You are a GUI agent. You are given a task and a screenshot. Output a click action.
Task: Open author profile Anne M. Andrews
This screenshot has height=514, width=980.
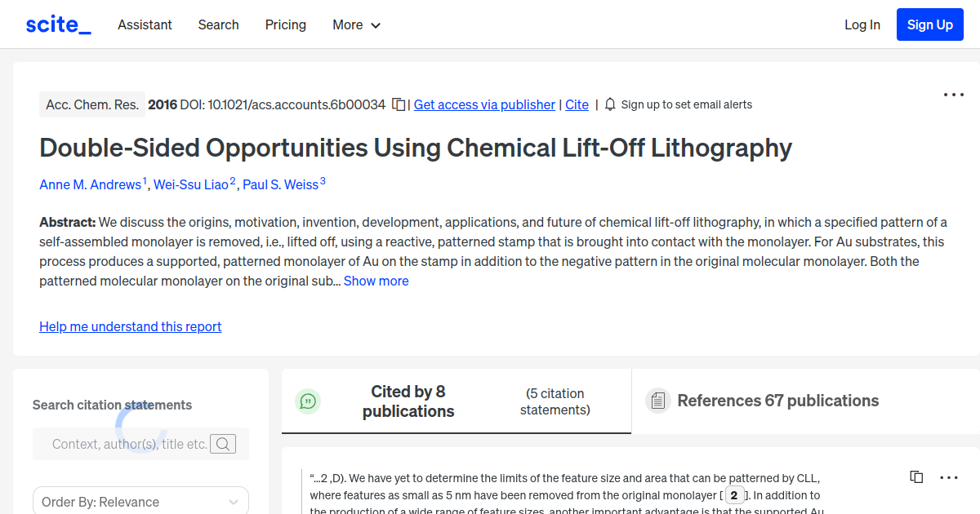coord(91,184)
